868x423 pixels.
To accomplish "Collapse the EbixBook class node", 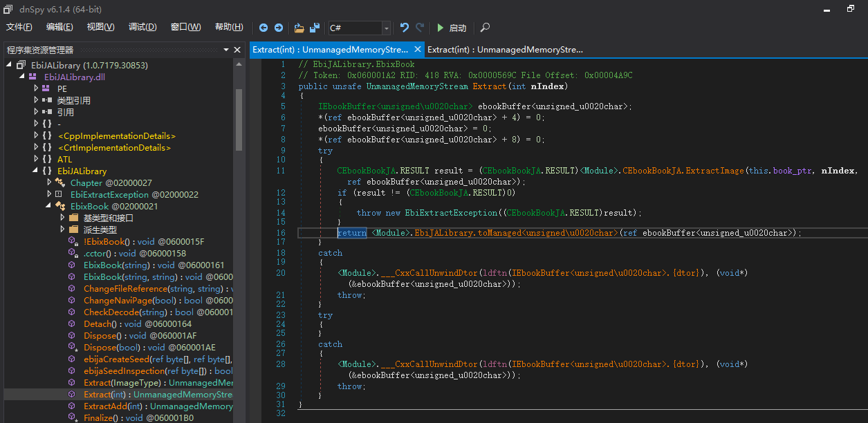I will (x=49, y=206).
